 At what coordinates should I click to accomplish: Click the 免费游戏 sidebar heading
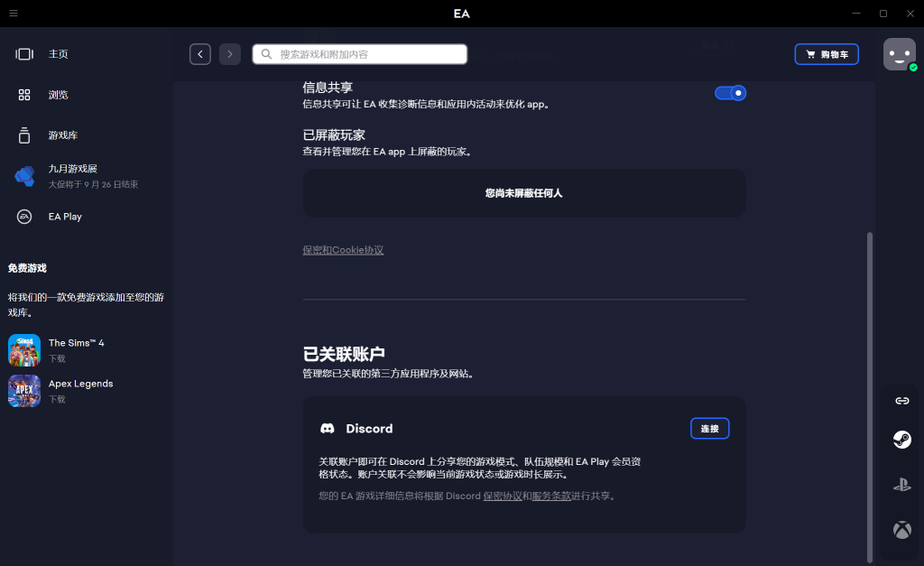[27, 268]
